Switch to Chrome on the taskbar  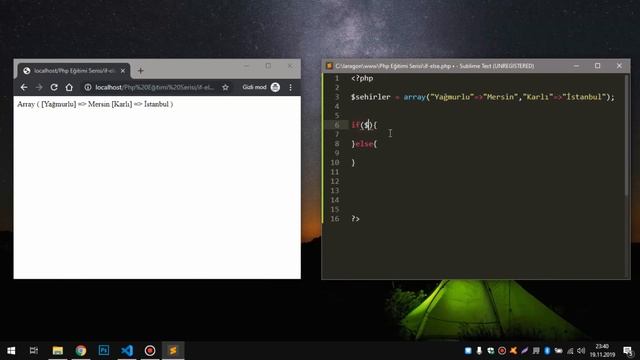click(x=81, y=351)
